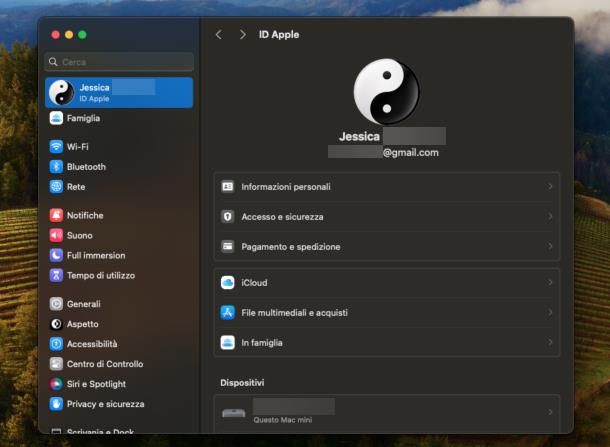Open the Suono speaker icon
610x447 pixels.
point(56,235)
